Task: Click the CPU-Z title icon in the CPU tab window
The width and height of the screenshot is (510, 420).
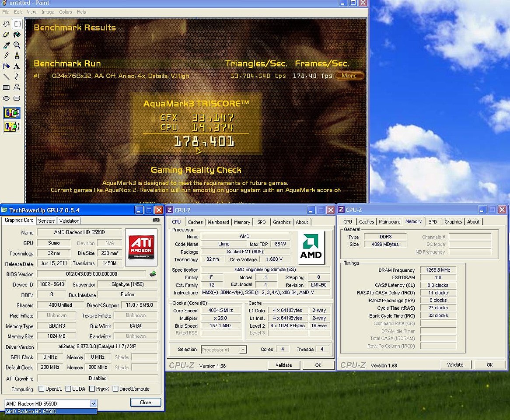Action: point(170,210)
